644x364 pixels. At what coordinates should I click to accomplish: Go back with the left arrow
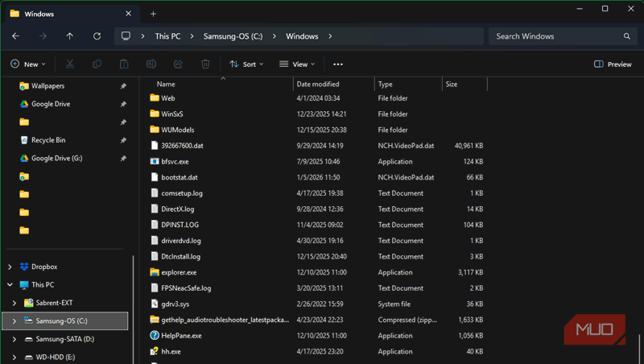tap(15, 36)
